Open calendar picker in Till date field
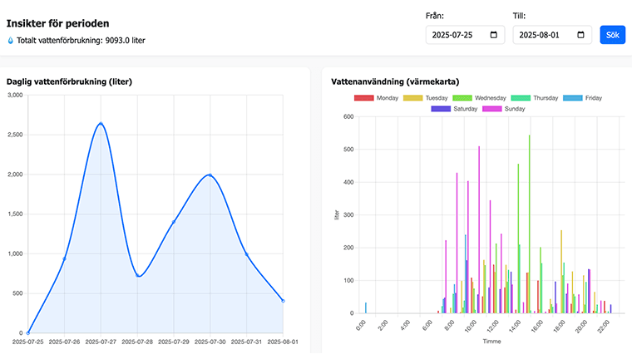Image resolution: width=632 pixels, height=364 pixels. coord(581,36)
